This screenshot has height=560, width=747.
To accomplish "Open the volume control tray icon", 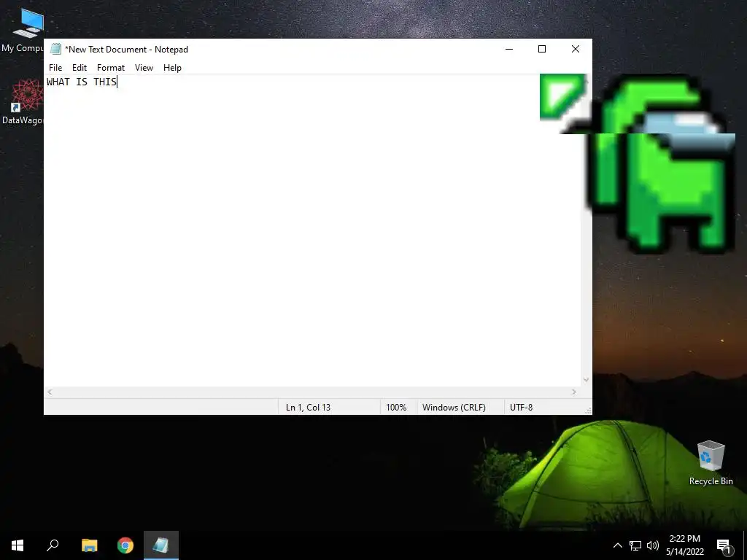I will (x=653, y=545).
